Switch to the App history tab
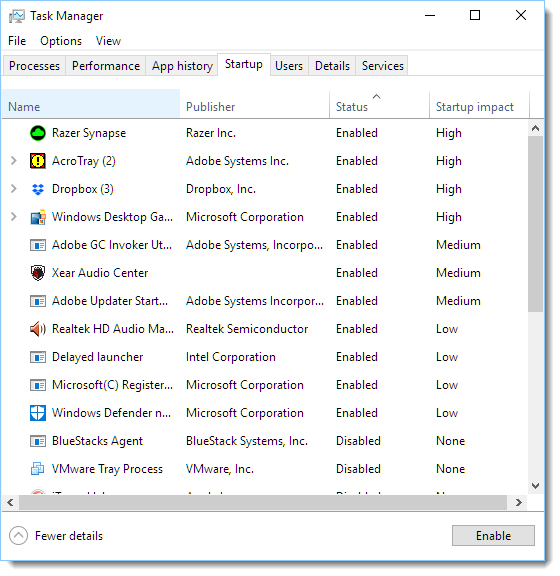560x576 pixels. click(182, 66)
